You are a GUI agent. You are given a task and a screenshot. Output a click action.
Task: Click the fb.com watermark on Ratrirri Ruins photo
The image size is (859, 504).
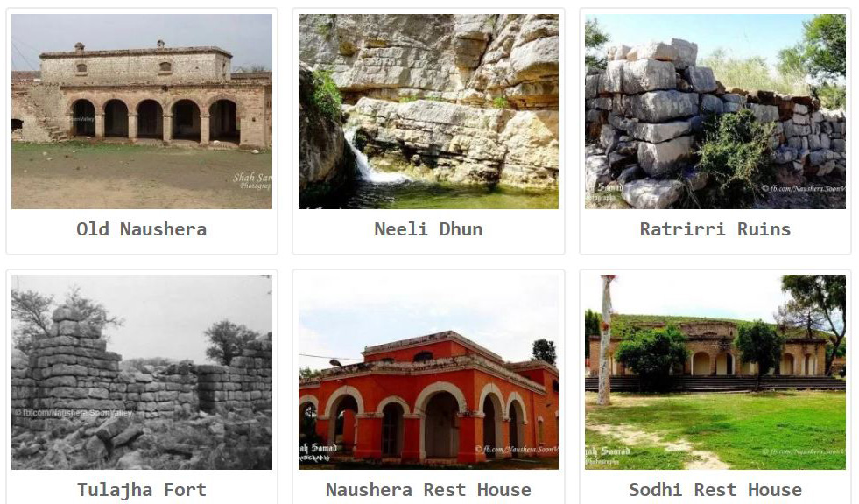[803, 188]
